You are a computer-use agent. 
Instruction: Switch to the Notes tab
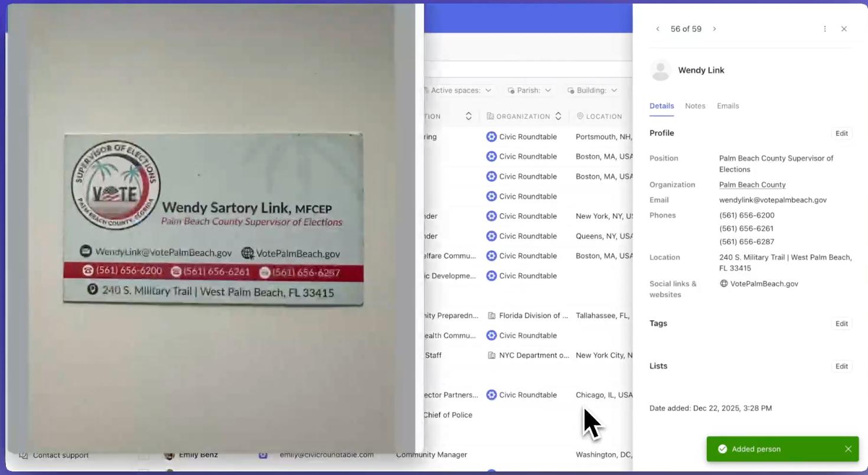click(695, 106)
